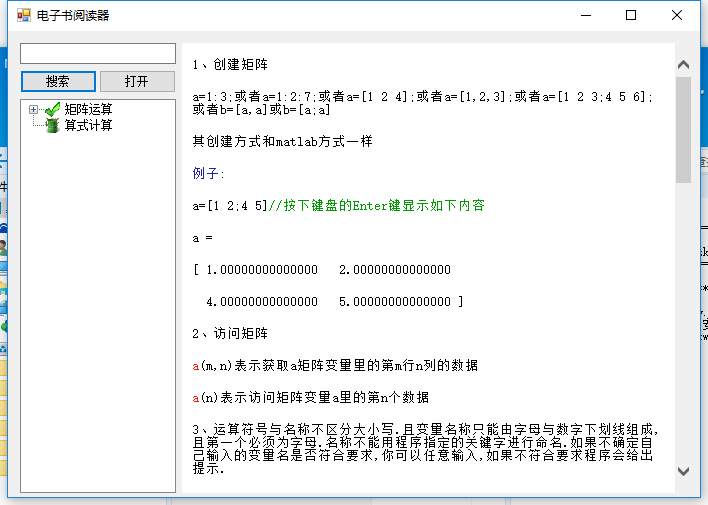
Task: Click the green checkmark icon beside 矩阵运算
Action: click(52, 109)
